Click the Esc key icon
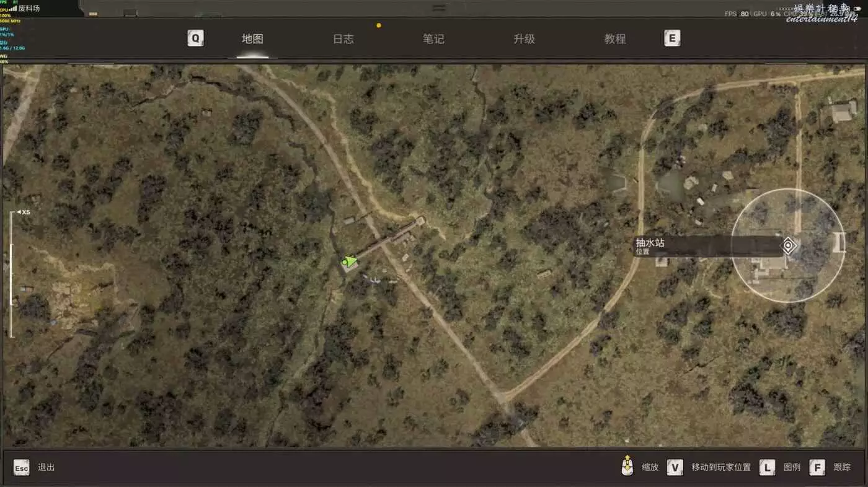868x487 pixels. (22, 468)
